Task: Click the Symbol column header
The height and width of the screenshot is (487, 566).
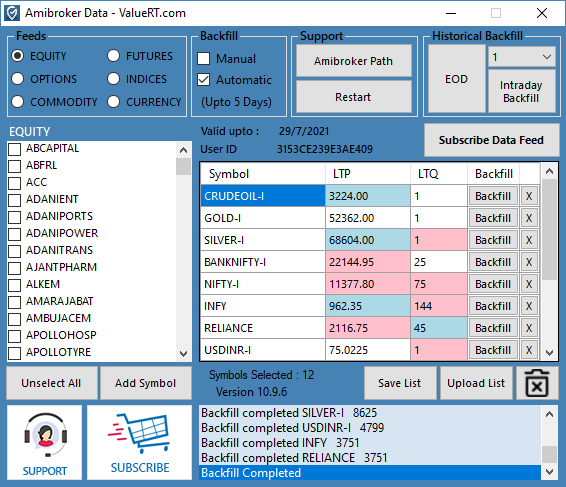Action: pos(263,174)
